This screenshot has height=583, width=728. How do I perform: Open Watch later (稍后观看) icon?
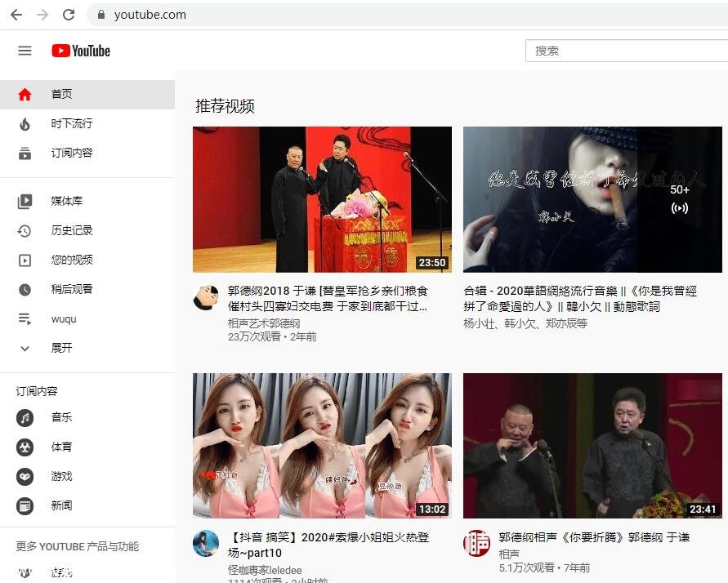(25, 290)
